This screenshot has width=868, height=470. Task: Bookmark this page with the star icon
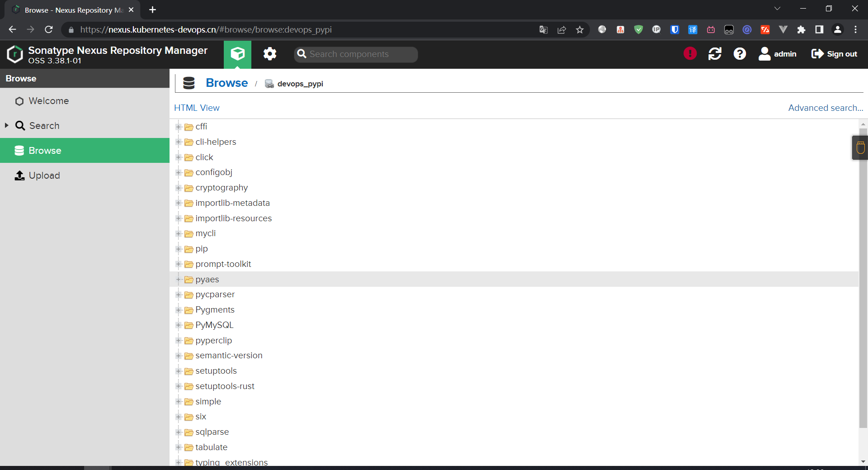point(580,30)
